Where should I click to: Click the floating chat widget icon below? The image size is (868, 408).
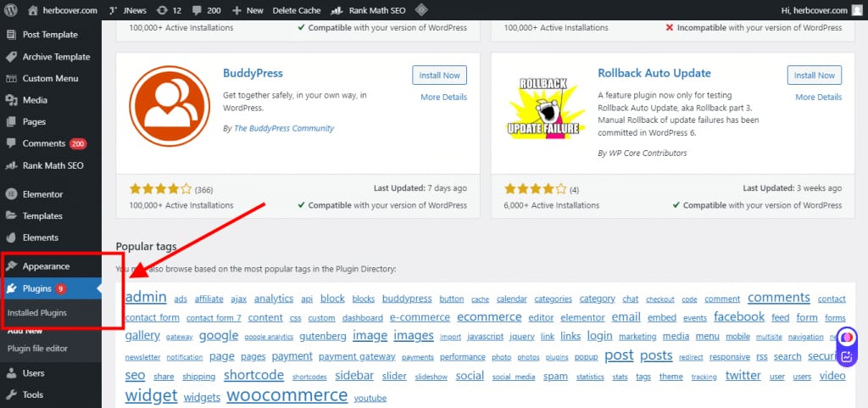coord(847,357)
